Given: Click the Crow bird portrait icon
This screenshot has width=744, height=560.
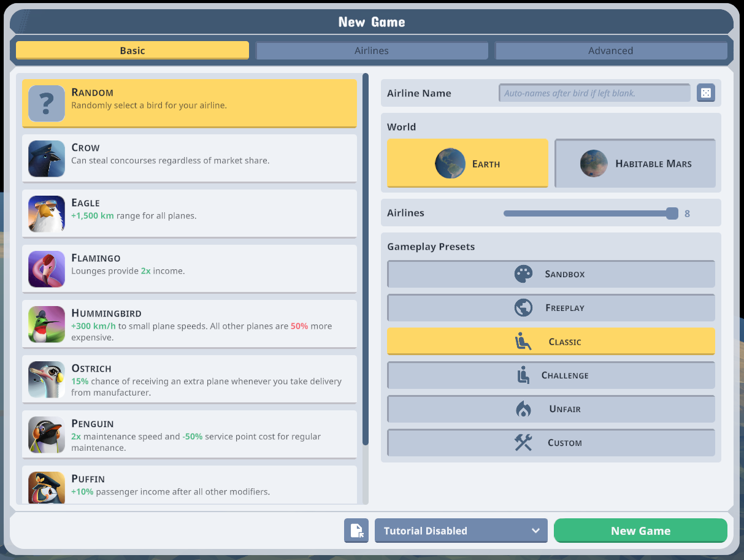Looking at the screenshot, I should coord(47,159).
